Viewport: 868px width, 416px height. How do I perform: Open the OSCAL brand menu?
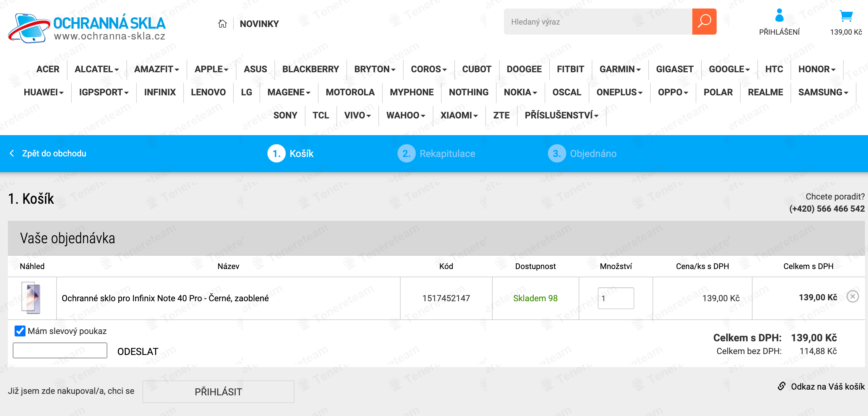(567, 92)
